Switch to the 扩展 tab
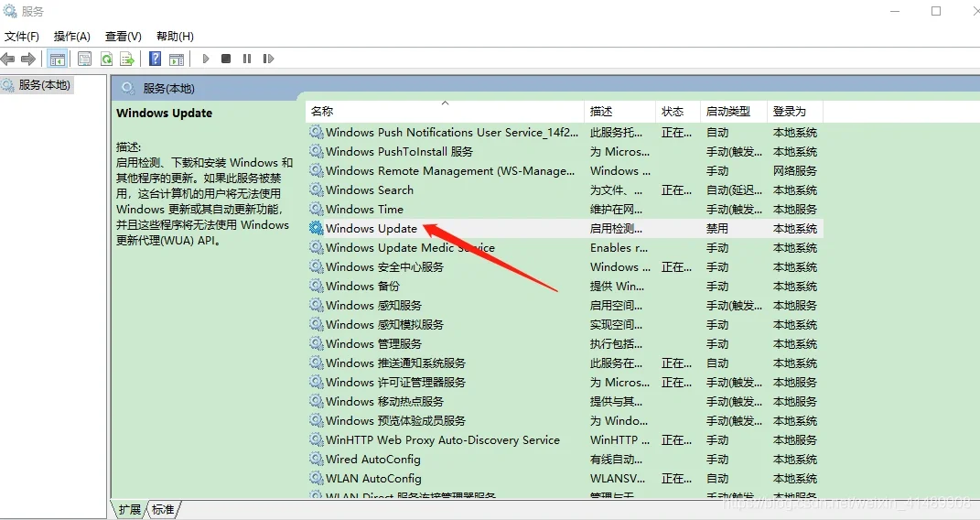 130,510
